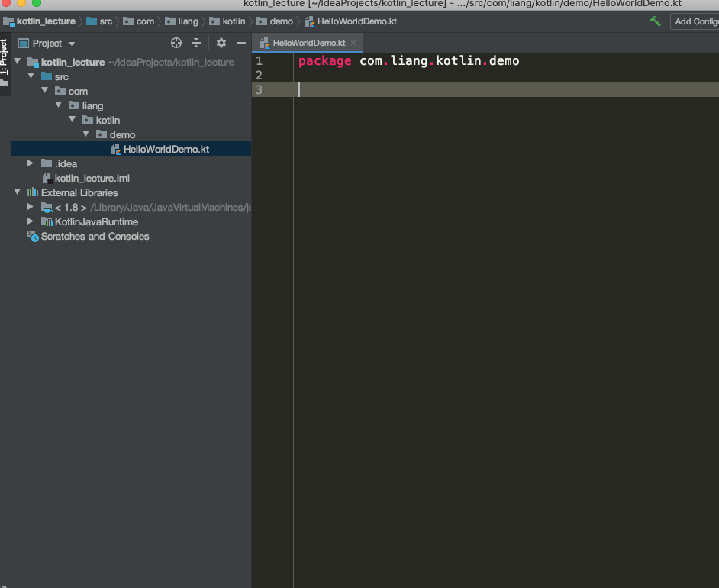Click the package keyword on line 1
The height and width of the screenshot is (588, 719).
point(324,60)
